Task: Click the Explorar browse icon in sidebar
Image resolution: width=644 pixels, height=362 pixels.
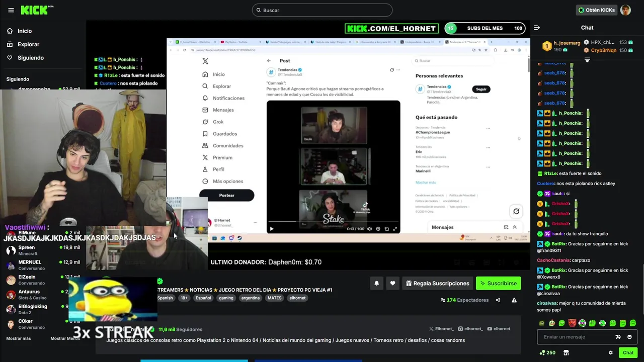Action: click(x=10, y=44)
